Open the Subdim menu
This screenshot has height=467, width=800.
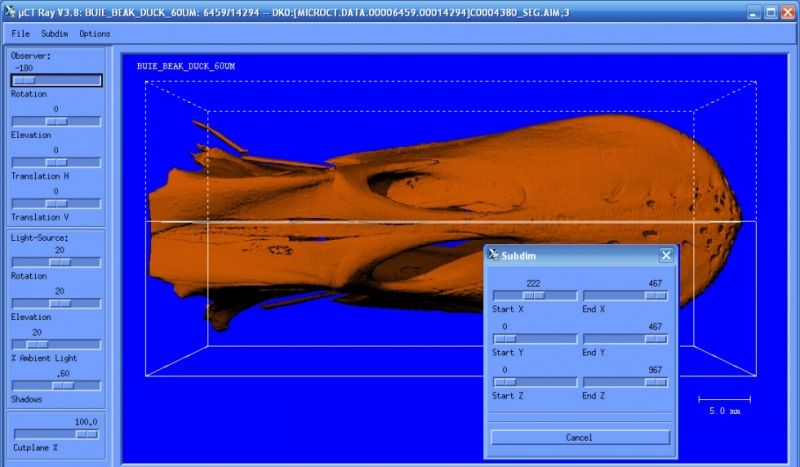click(x=55, y=34)
